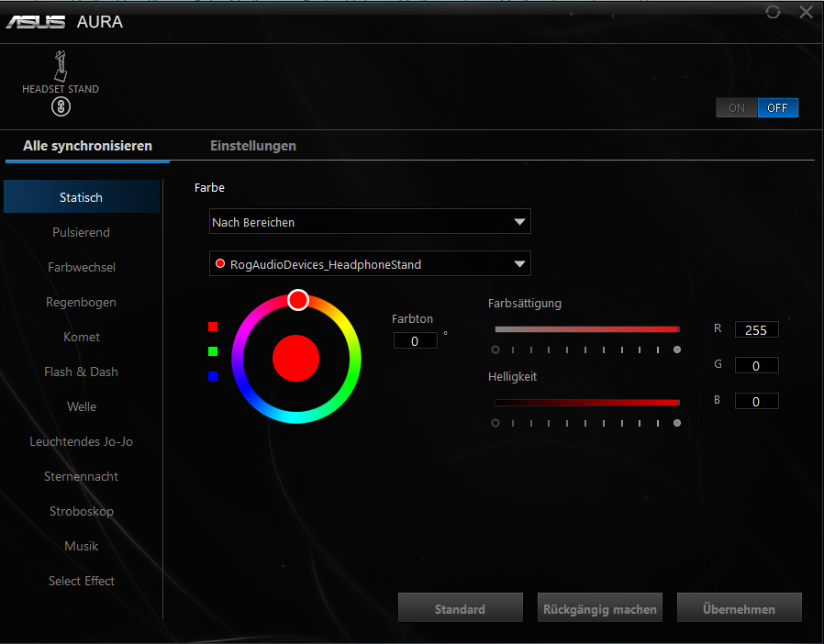824x644 pixels.
Task: Switch lighting ON
Action: point(736,107)
